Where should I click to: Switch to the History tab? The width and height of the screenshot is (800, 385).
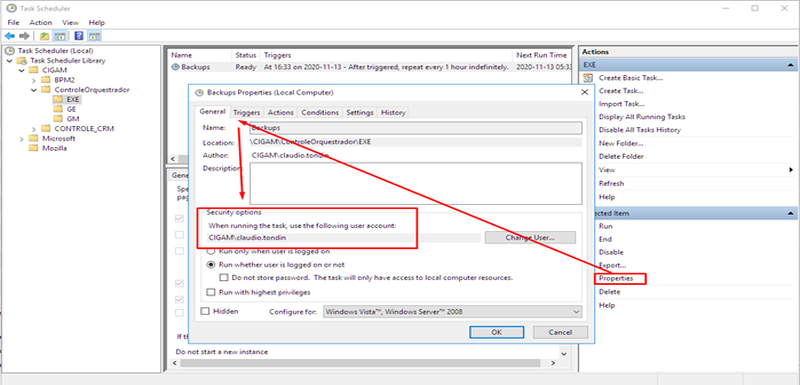tap(393, 113)
